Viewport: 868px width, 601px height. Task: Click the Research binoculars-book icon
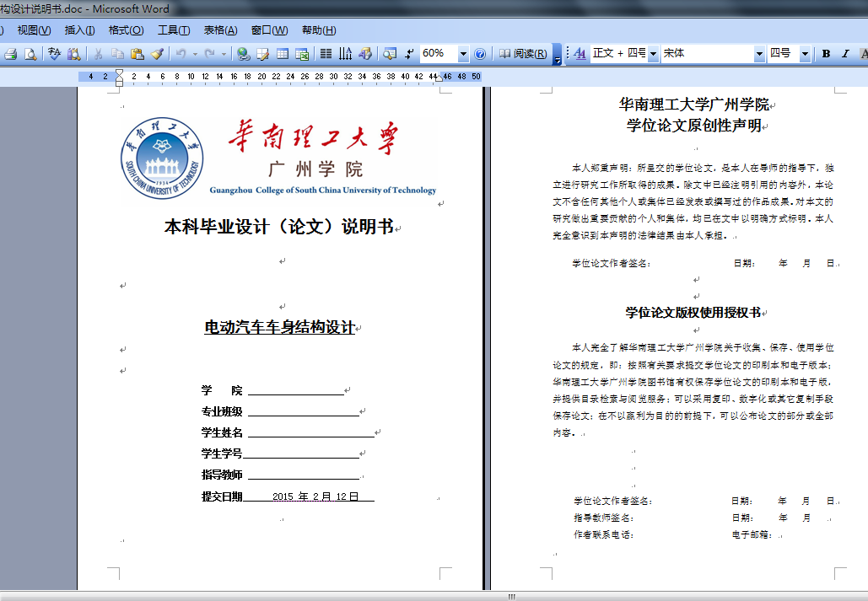(73, 54)
